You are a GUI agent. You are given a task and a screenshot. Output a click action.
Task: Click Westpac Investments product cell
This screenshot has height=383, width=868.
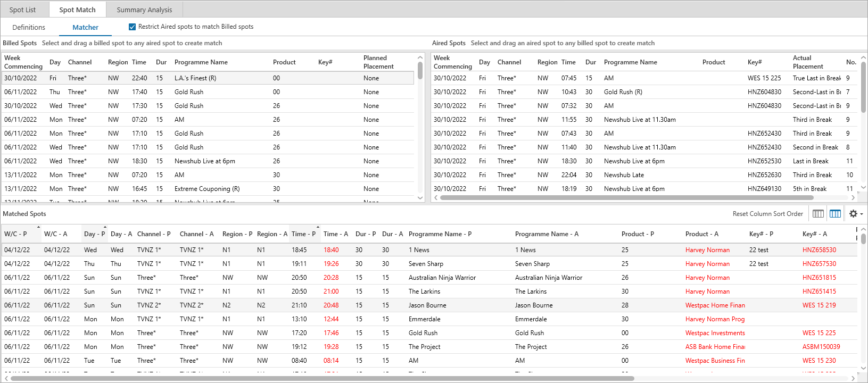click(715, 333)
